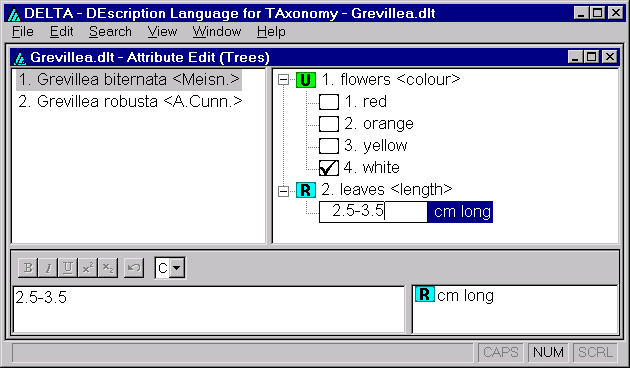The width and height of the screenshot is (630, 368).
Task: Select Grevillea biternata in taxon list
Action: pos(129,80)
